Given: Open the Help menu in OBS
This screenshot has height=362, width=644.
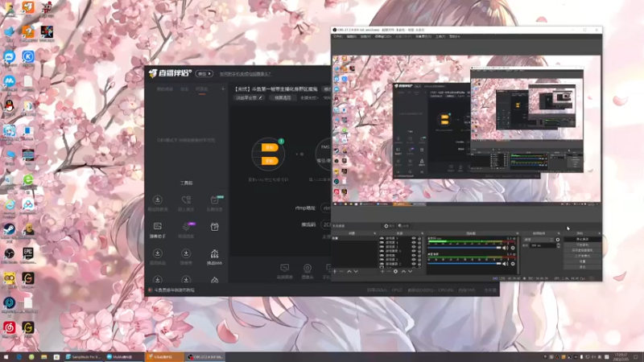Looking at the screenshot, I should [454, 36].
